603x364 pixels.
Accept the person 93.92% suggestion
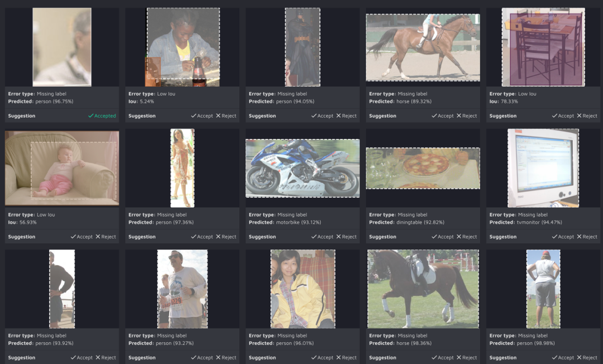point(82,357)
